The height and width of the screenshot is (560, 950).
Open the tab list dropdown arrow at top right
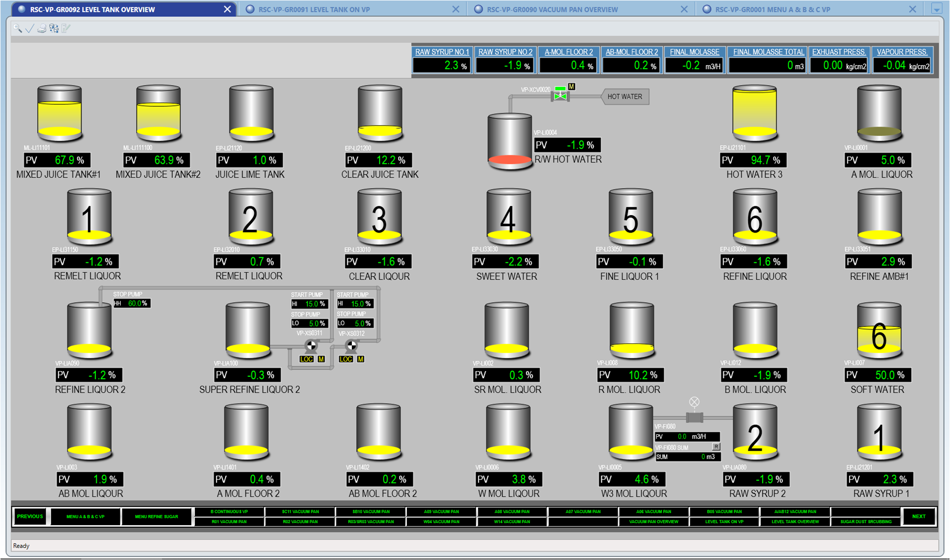(x=936, y=9)
